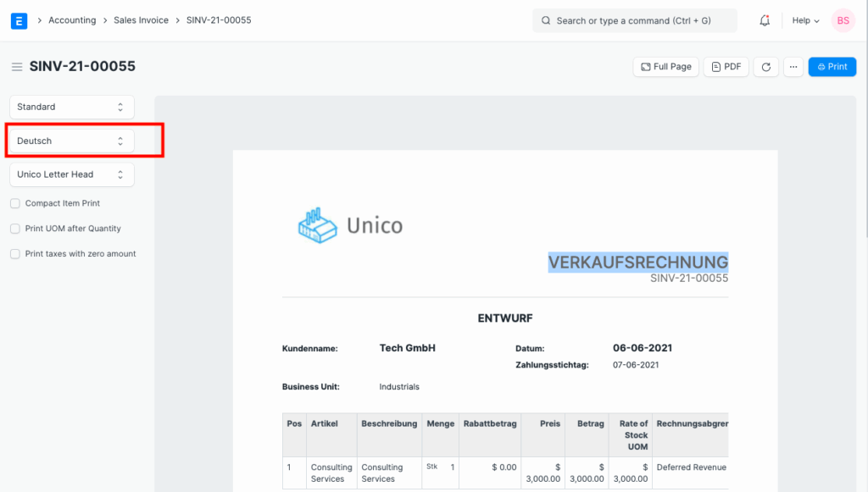Click the Frappe logo icon
Image resolution: width=868 pixels, height=492 pixels.
19,20
